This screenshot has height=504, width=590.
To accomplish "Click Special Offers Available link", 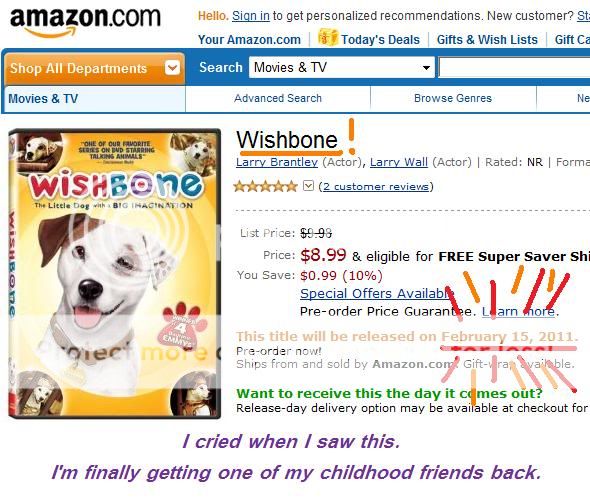I will click(377, 293).
